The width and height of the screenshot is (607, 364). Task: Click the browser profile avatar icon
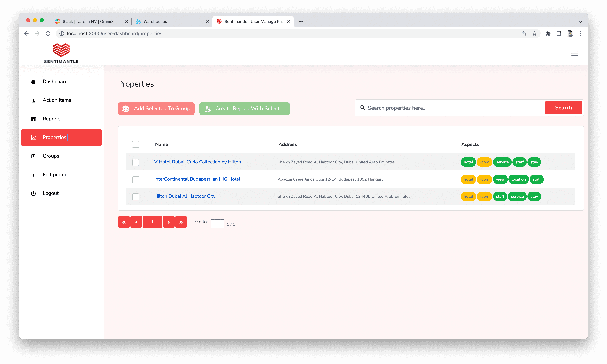coord(570,33)
